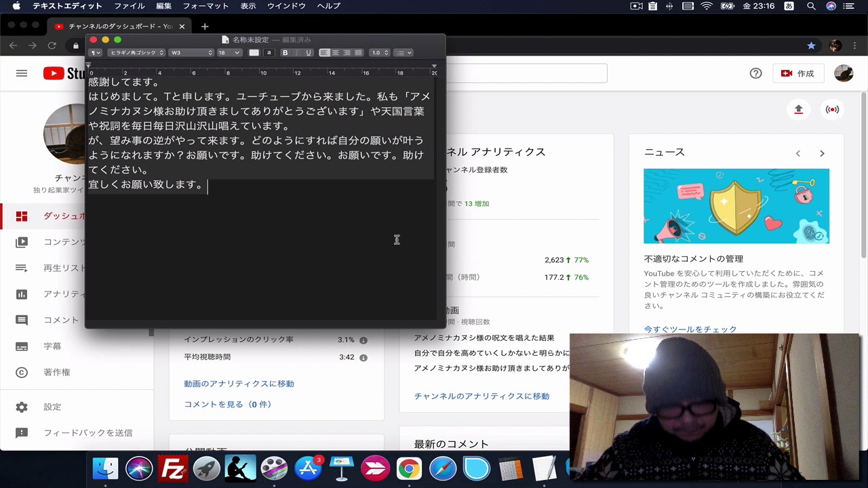Click the go live broadcast icon
Image resolution: width=868 pixels, height=488 pixels.
point(832,110)
